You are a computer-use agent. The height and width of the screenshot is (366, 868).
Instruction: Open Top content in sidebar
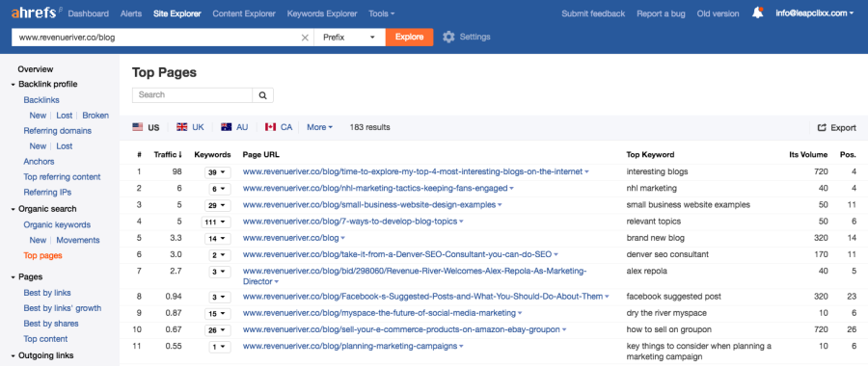[45, 339]
